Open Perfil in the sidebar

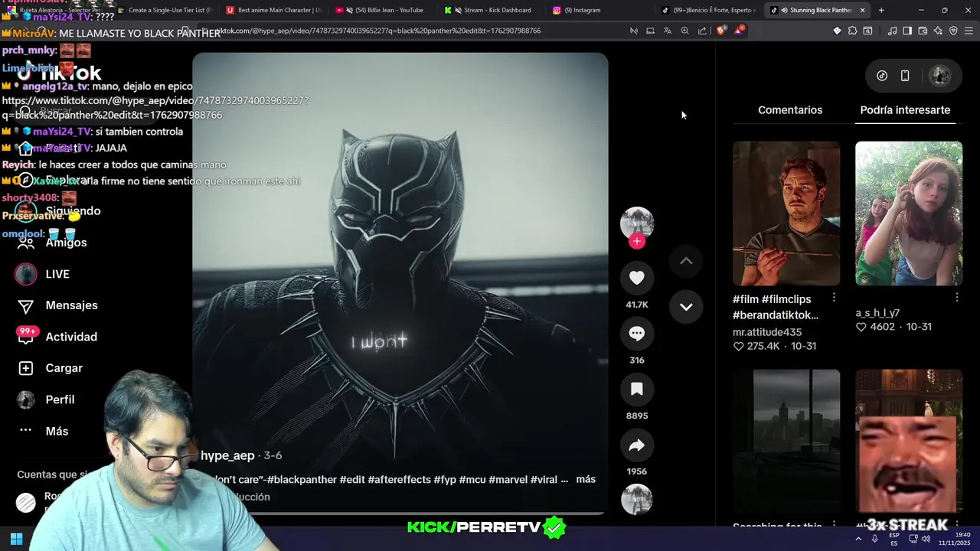pyautogui.click(x=46, y=399)
